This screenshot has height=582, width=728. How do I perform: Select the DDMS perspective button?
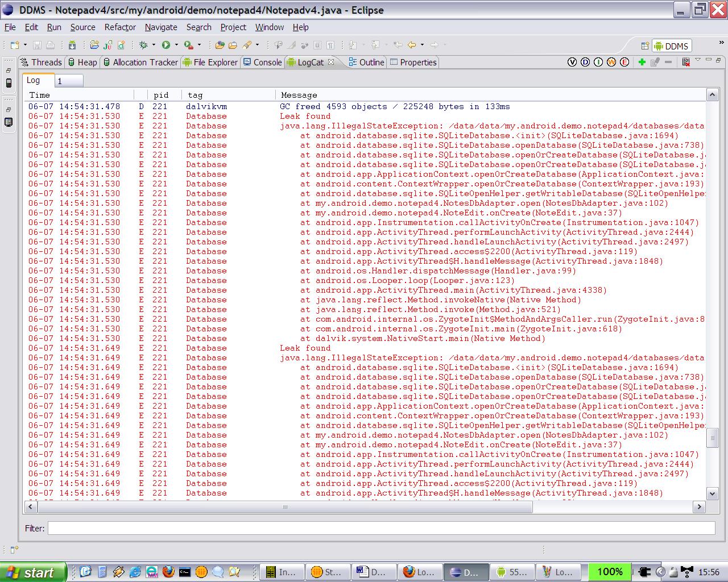[x=671, y=45]
